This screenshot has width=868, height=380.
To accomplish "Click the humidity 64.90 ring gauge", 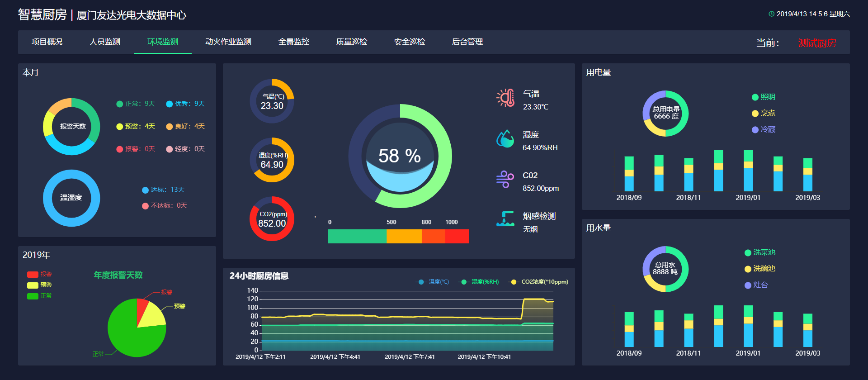I will coord(272,160).
